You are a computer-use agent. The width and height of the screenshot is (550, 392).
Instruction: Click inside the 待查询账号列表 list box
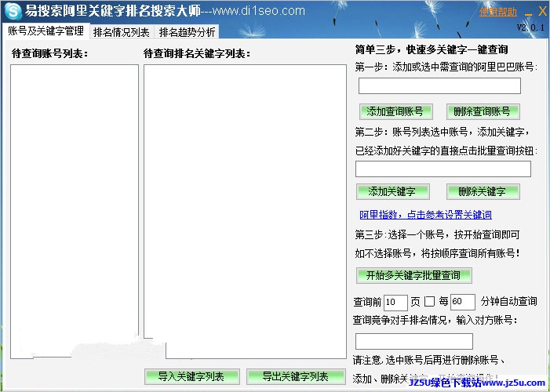pos(75,212)
